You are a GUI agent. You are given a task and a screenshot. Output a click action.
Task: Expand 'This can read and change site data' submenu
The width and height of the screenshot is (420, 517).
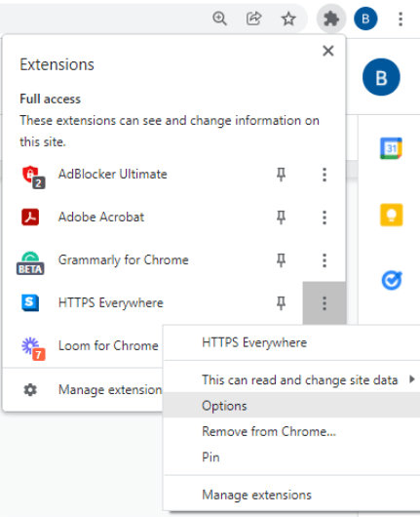pos(292,379)
